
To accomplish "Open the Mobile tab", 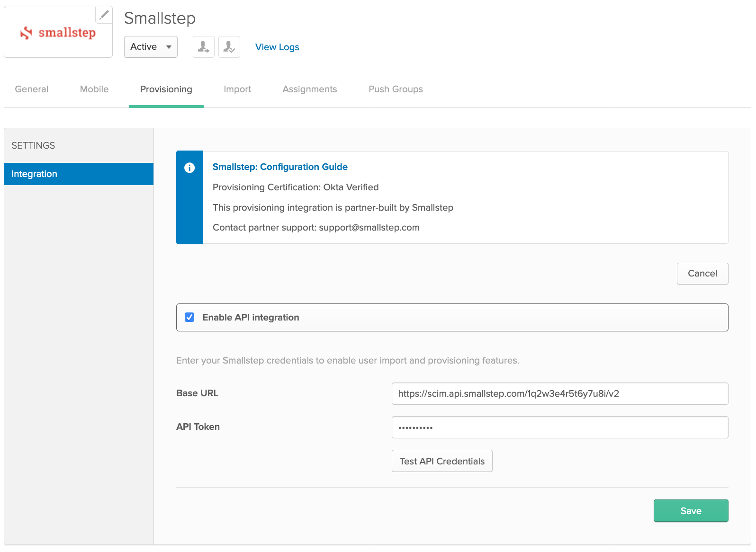I will (x=94, y=89).
